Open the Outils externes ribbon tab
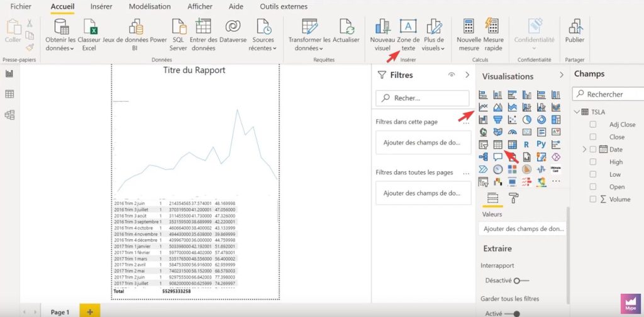Screen dimensions: 644x317 click(284, 6)
